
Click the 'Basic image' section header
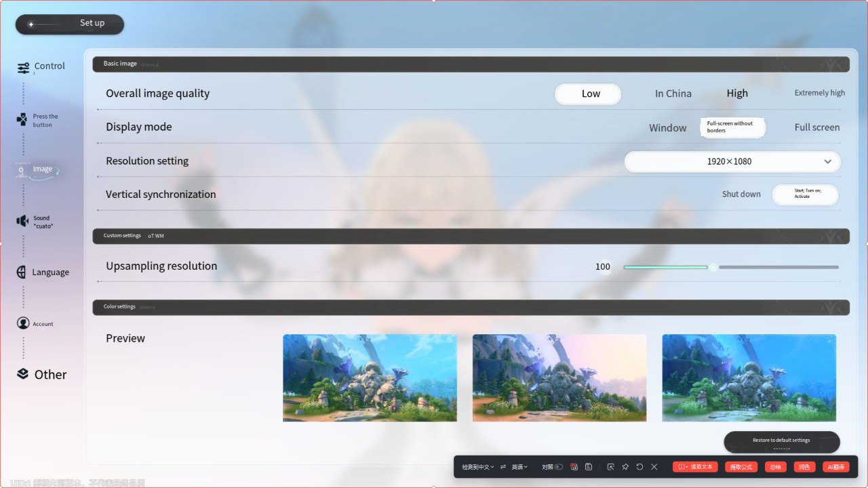coord(471,64)
